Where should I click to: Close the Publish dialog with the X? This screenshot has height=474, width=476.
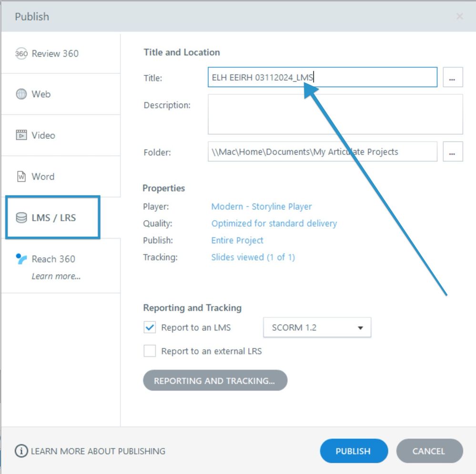coord(459,17)
